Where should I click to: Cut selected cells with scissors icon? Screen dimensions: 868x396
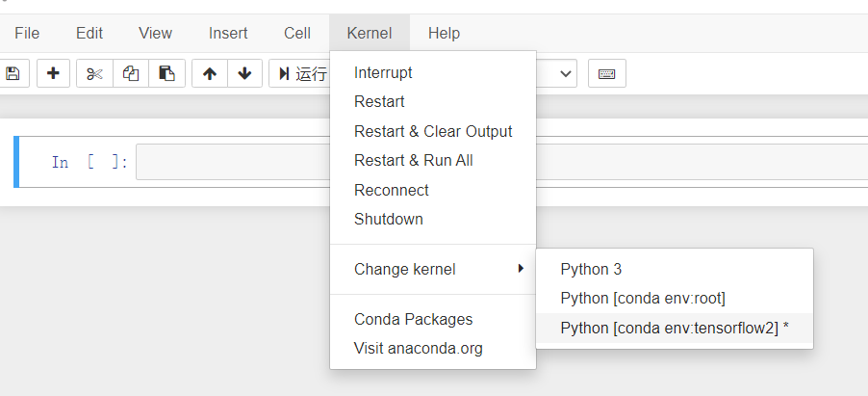94,73
